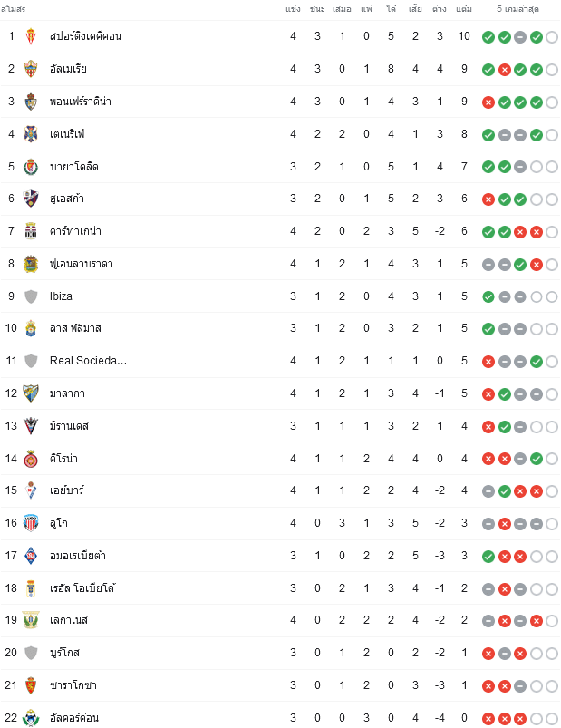Click Ponferradina's first red loss form marker

[x=488, y=102]
